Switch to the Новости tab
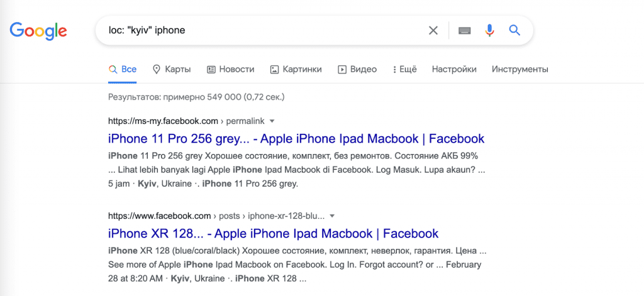644x296 pixels. point(230,69)
